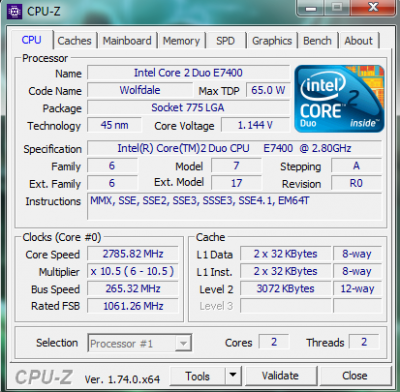Click the Ext. Family value '6'
400x392 pixels.
(x=112, y=183)
